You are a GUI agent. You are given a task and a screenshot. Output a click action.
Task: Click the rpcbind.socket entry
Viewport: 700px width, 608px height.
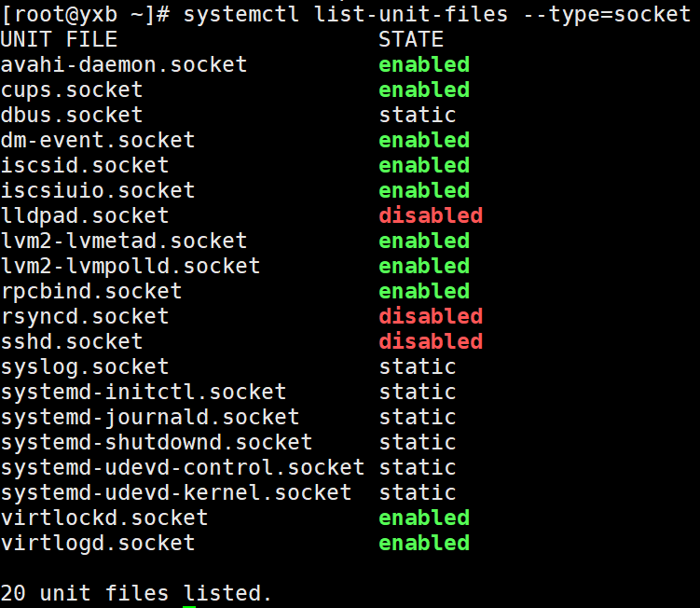coord(91,291)
